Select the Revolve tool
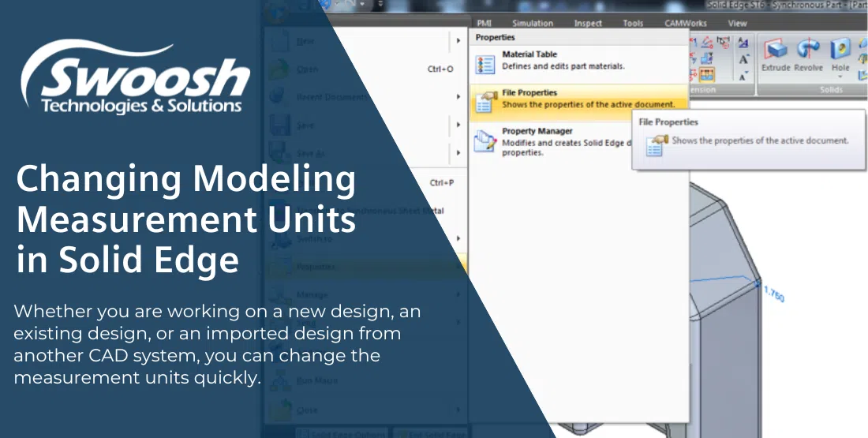Viewport: 868px width, 438px height. (x=808, y=55)
